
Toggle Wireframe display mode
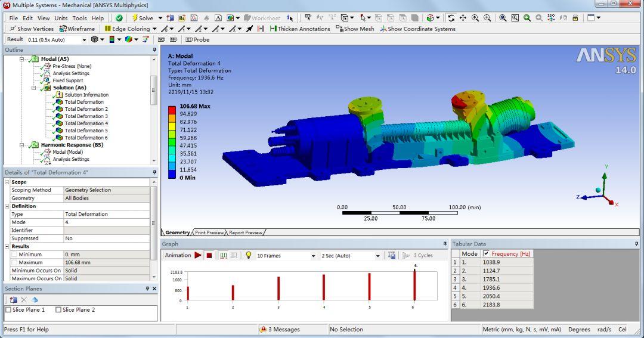(77, 29)
